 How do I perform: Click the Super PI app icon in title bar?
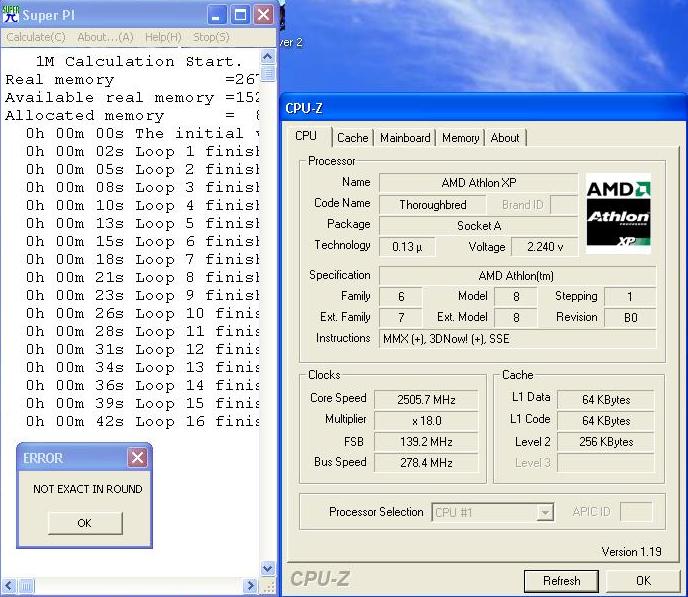11,14
